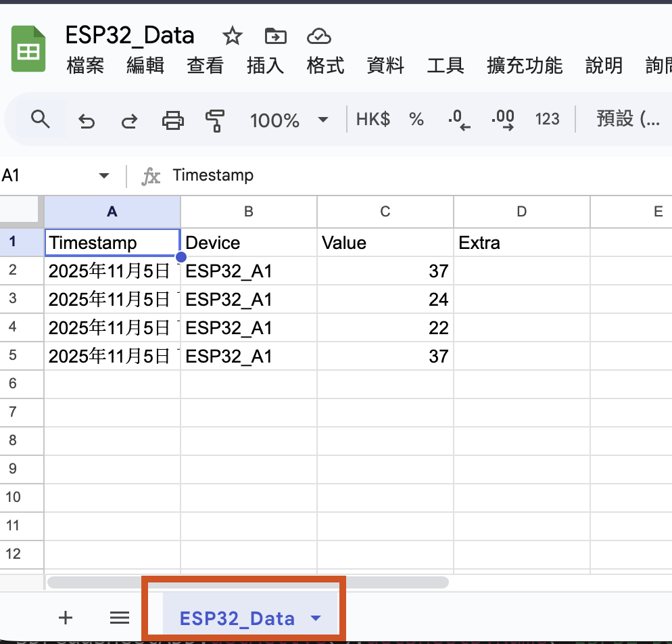This screenshot has width=672, height=644.
Task: Activate the paint format roller tool
Action: pyautogui.click(x=215, y=120)
